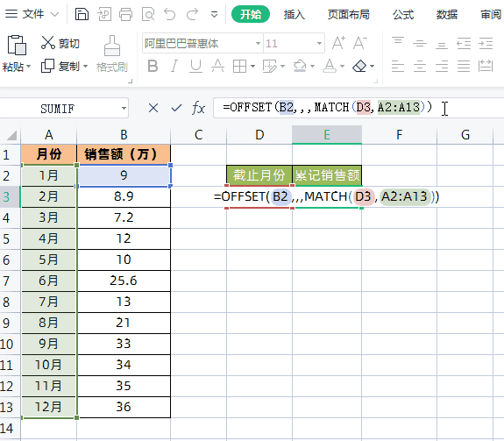
Task: Open border style dropdown arrow
Action: tap(252, 67)
